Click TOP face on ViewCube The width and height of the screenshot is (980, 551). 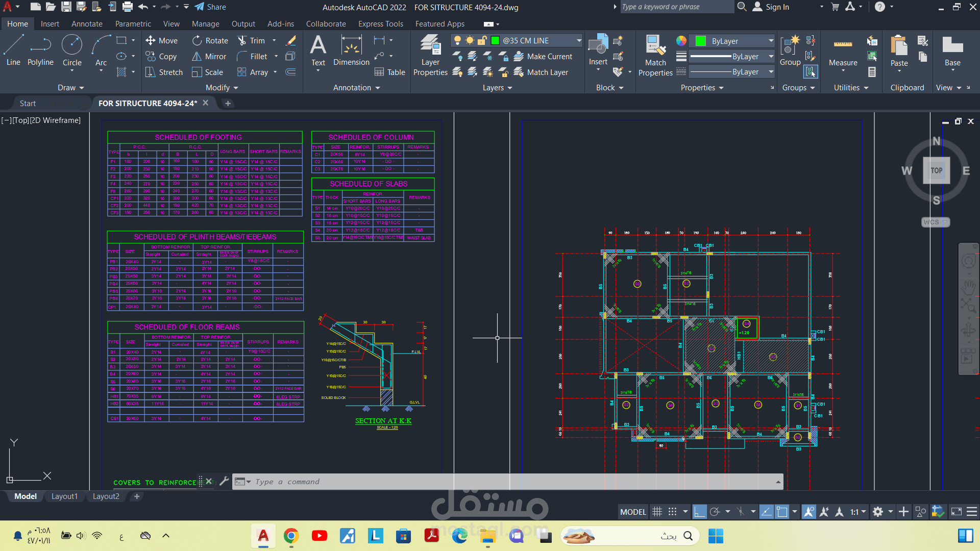coord(936,171)
